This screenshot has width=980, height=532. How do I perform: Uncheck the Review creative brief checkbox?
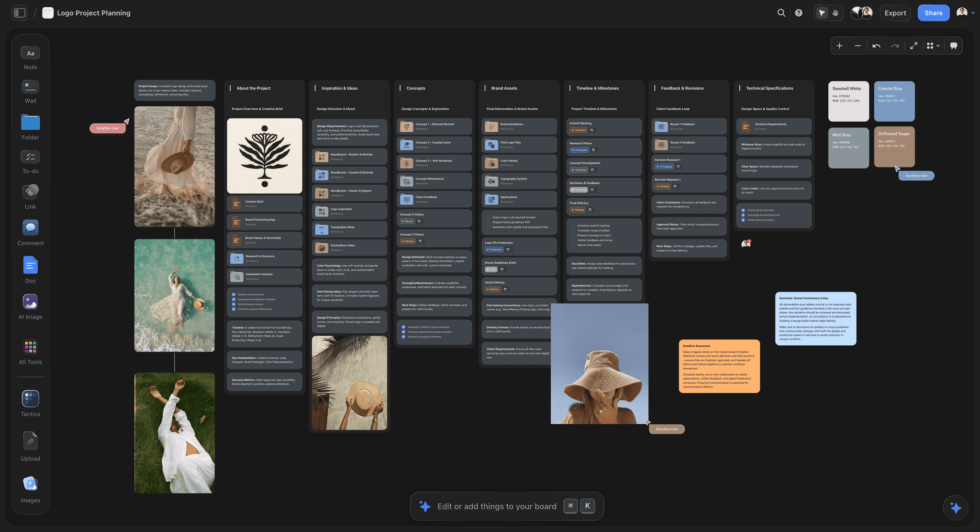[x=234, y=294]
